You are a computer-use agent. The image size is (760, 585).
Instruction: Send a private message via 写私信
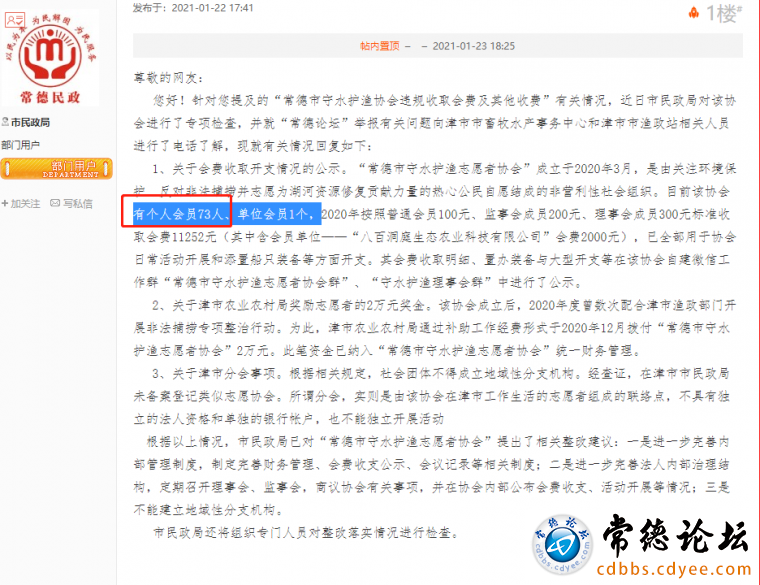point(78,204)
